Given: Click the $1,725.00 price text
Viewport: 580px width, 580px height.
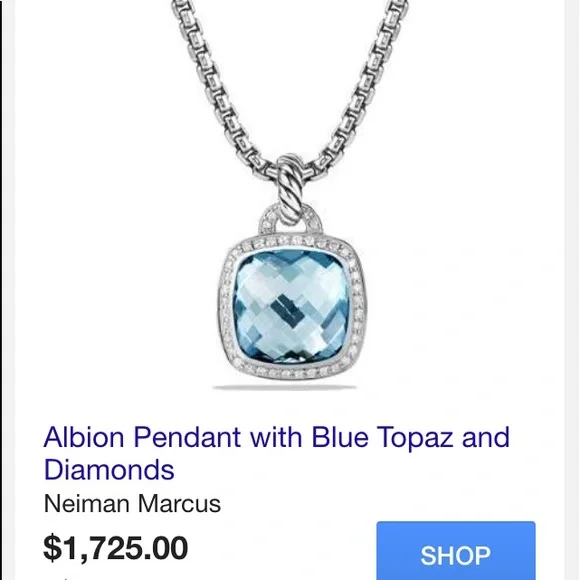Looking at the screenshot, I should [x=115, y=548].
